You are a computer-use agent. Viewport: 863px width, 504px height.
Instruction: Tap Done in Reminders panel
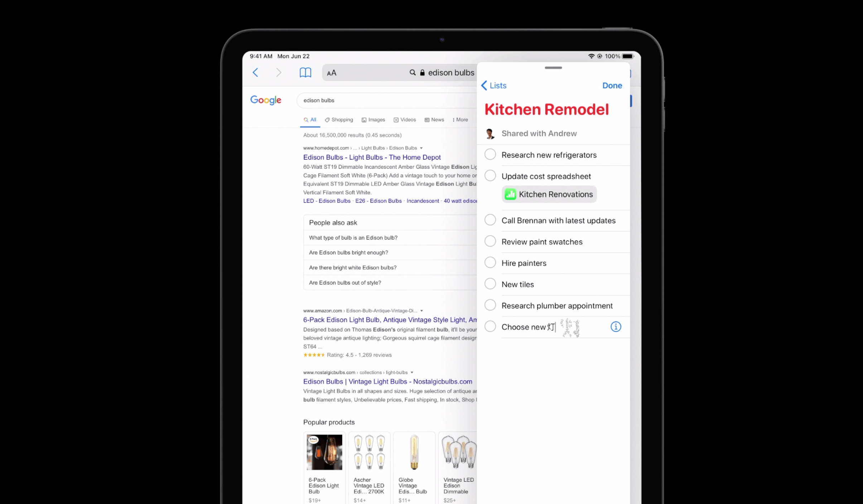(x=612, y=86)
